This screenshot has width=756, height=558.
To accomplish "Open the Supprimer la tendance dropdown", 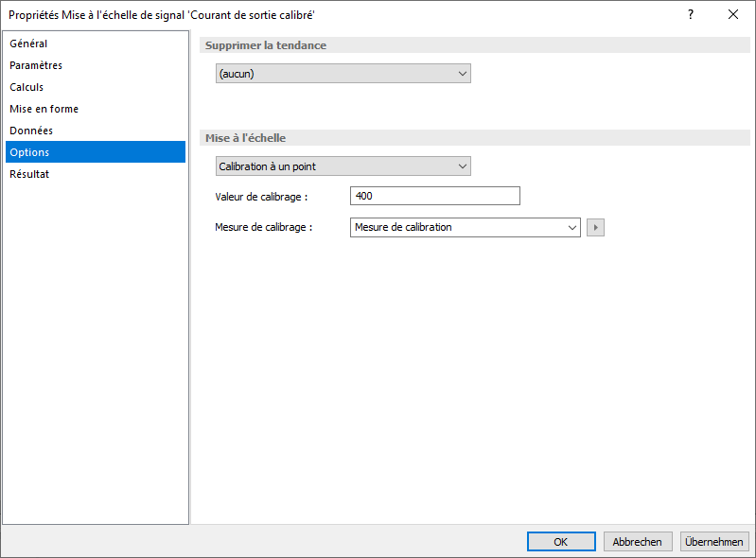I will (343, 74).
